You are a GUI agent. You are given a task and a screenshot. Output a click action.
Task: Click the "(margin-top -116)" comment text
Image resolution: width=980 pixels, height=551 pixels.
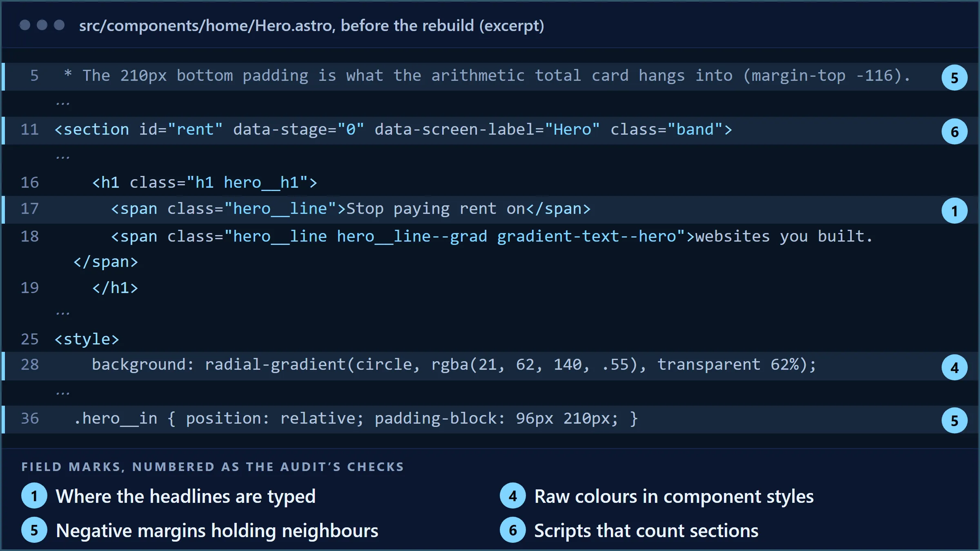[x=822, y=76]
